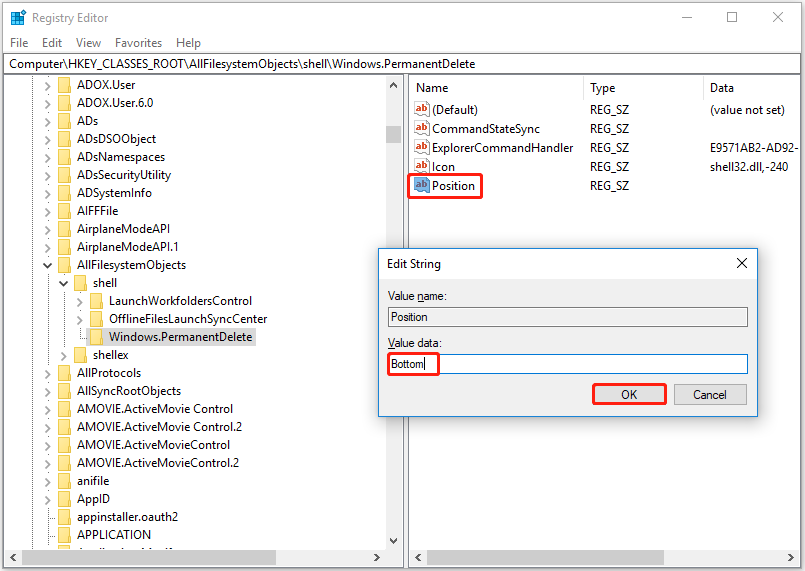Click the ADs folder icon
The image size is (805, 571).
[65, 121]
